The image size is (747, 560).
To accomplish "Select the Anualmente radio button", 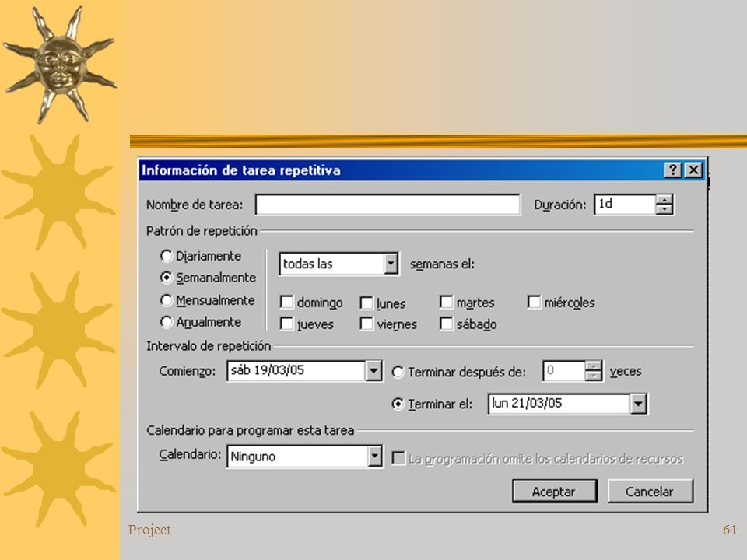I will click(x=167, y=322).
